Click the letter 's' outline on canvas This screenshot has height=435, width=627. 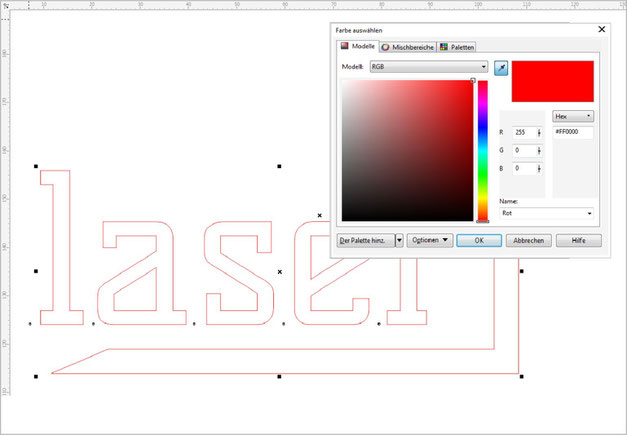[239, 273]
